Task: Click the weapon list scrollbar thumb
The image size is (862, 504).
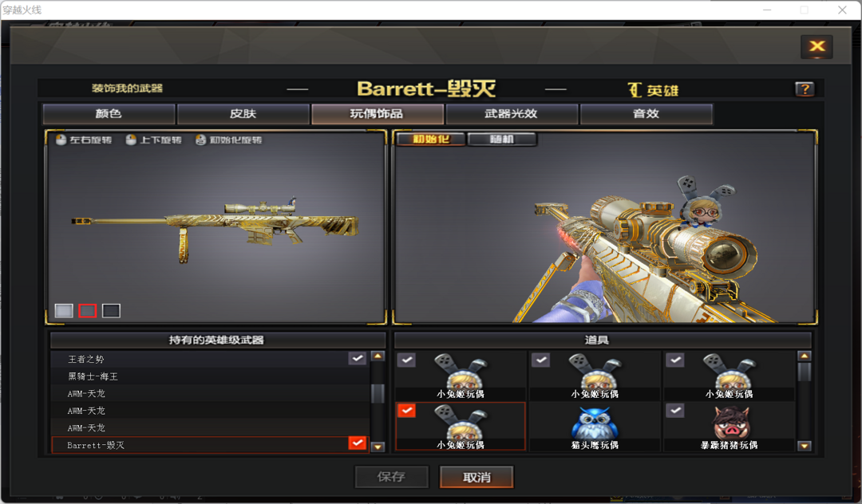Action: (x=378, y=394)
